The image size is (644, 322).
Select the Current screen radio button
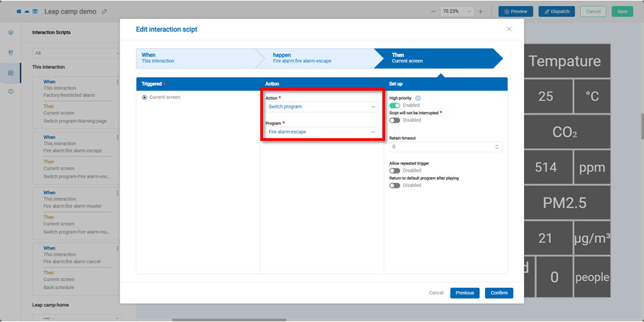pyautogui.click(x=144, y=97)
